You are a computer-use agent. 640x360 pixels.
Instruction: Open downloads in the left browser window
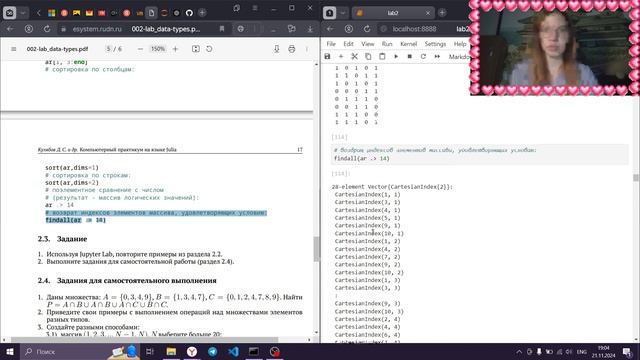coord(310,29)
